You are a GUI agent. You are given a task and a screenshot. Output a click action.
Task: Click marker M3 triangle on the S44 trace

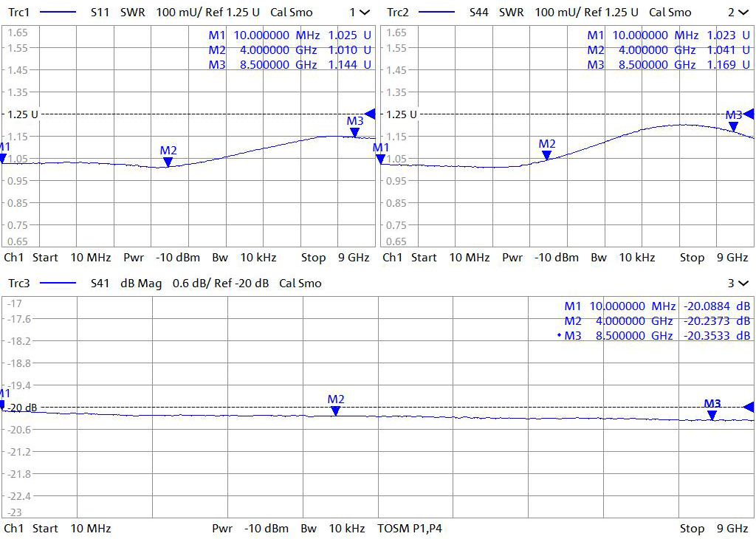pyautogui.click(x=733, y=126)
